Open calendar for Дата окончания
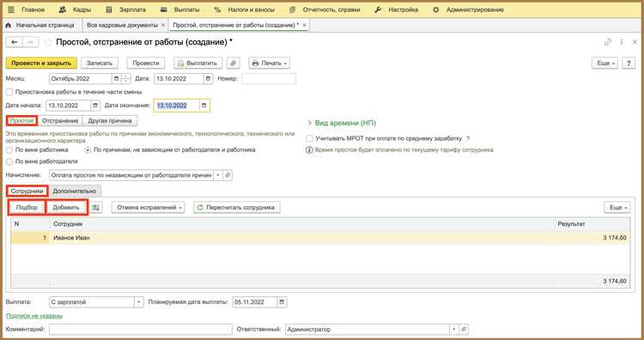This screenshot has width=644, height=340. point(204,106)
